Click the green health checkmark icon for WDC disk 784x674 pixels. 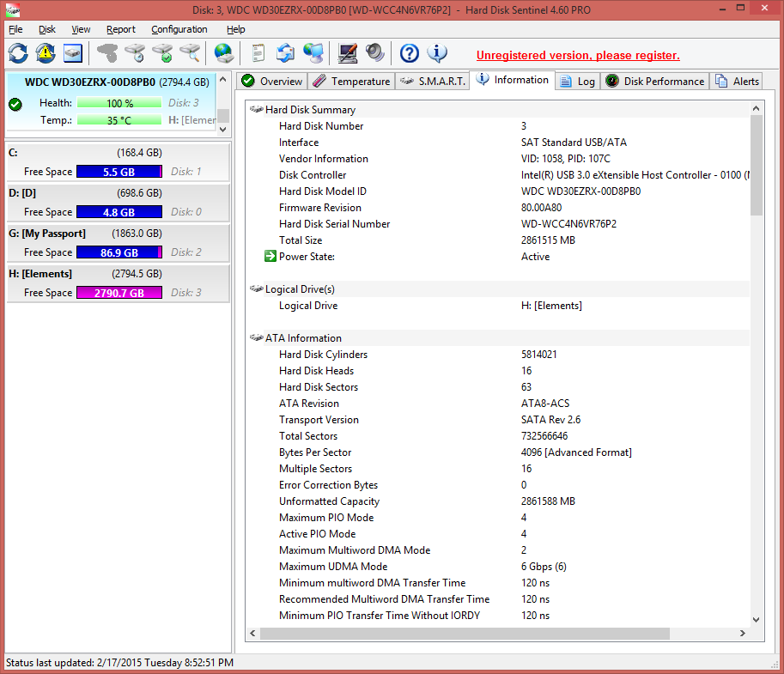point(15,104)
